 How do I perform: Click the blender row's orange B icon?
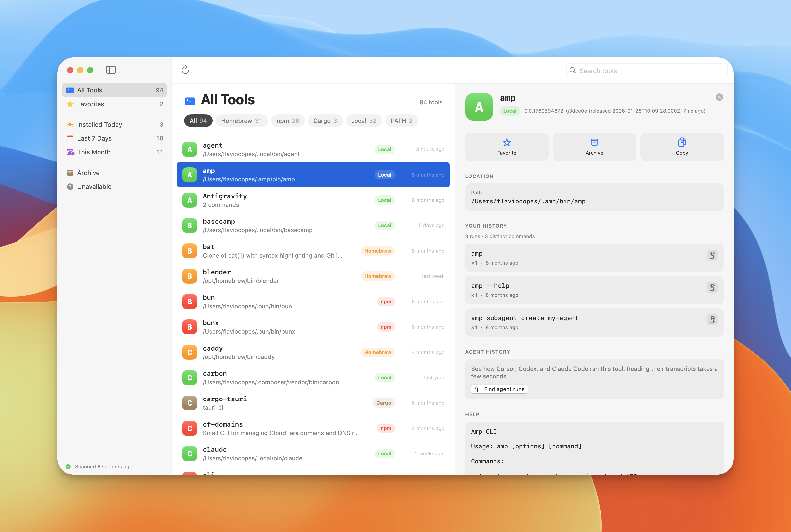coord(190,276)
